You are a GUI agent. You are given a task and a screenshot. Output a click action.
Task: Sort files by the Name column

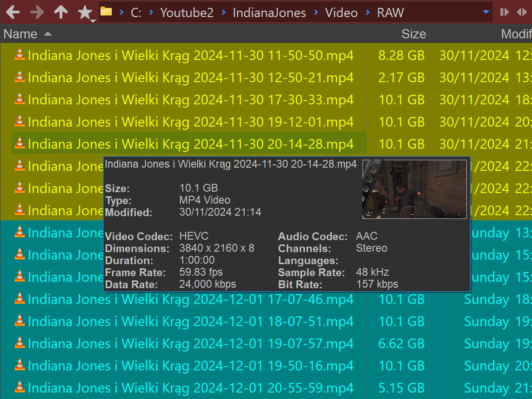(21, 34)
